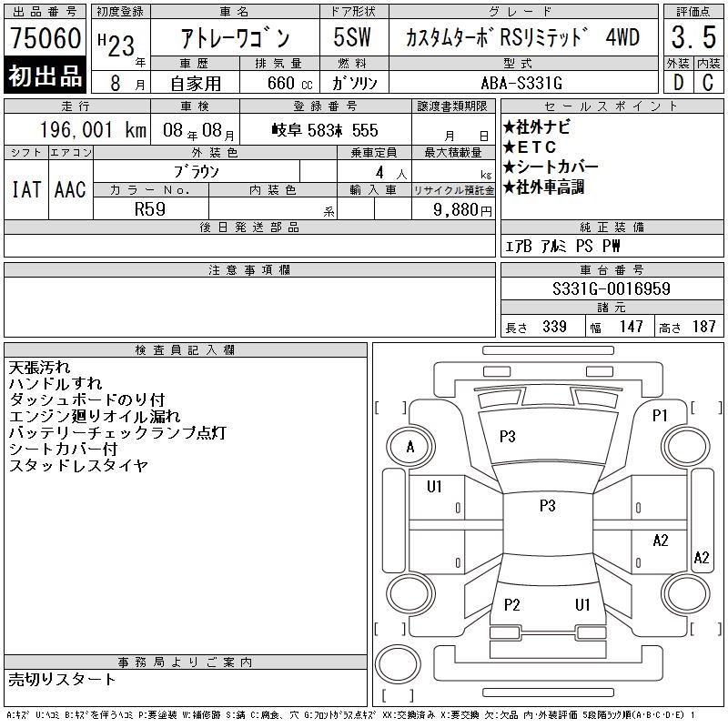Select the exterior grade D

point(678,83)
